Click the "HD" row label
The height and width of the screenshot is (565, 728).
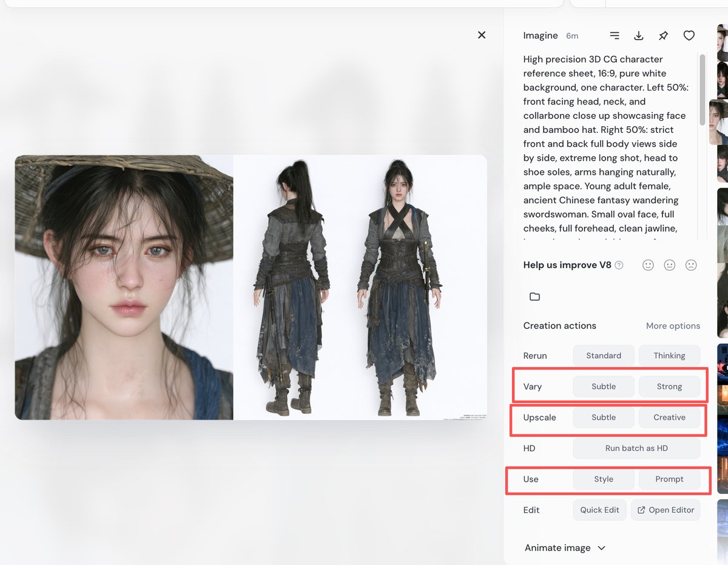click(529, 448)
